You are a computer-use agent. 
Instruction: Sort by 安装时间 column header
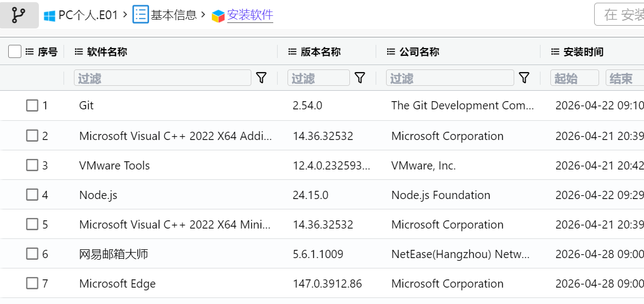coord(584,52)
